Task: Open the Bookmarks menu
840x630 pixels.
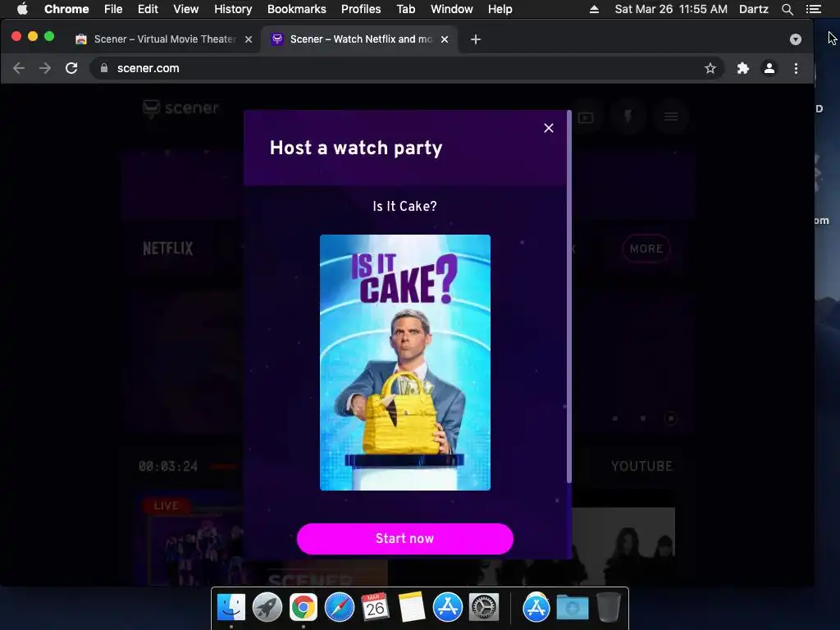Action: pos(297,9)
